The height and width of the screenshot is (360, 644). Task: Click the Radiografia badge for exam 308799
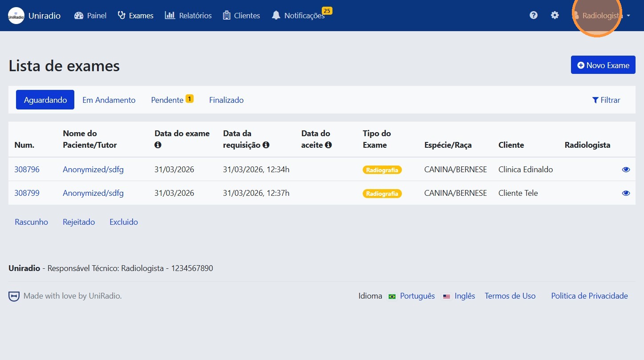[382, 194]
